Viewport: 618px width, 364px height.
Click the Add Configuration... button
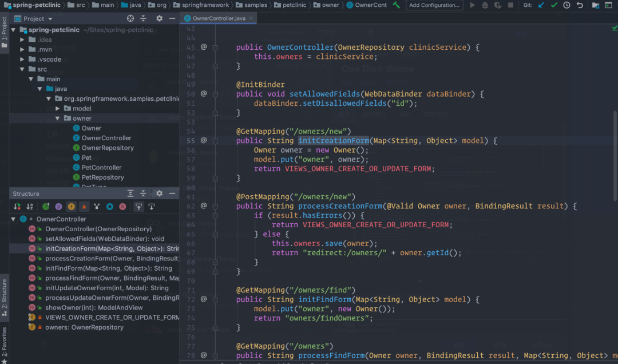[x=434, y=5]
